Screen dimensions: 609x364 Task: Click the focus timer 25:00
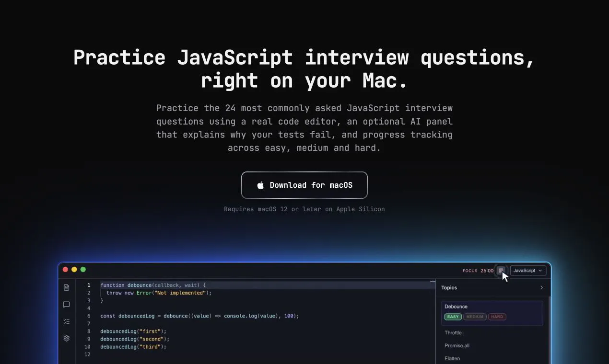[x=487, y=271]
